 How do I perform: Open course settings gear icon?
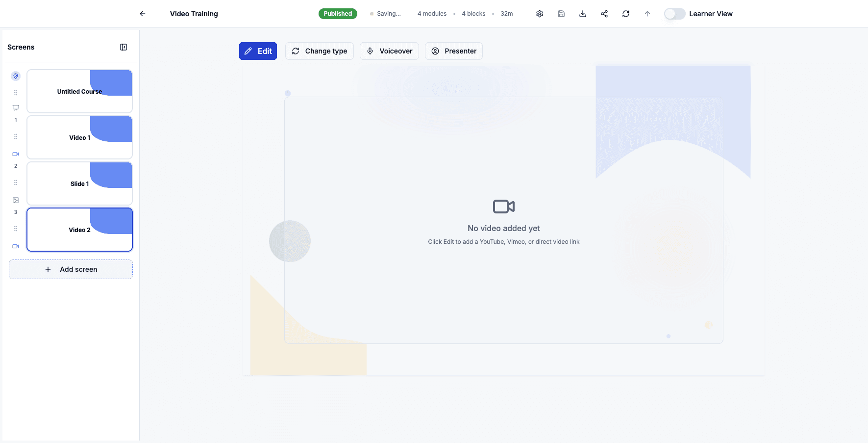coord(540,14)
